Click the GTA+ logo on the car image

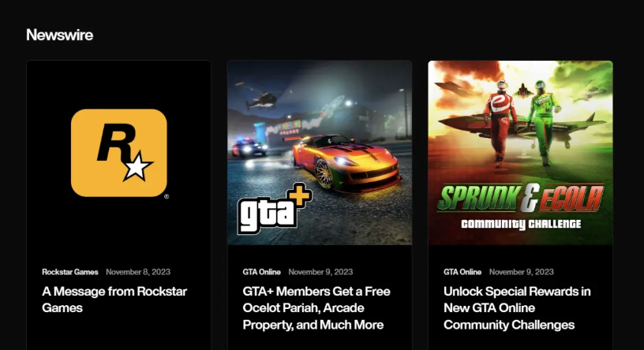tap(275, 209)
